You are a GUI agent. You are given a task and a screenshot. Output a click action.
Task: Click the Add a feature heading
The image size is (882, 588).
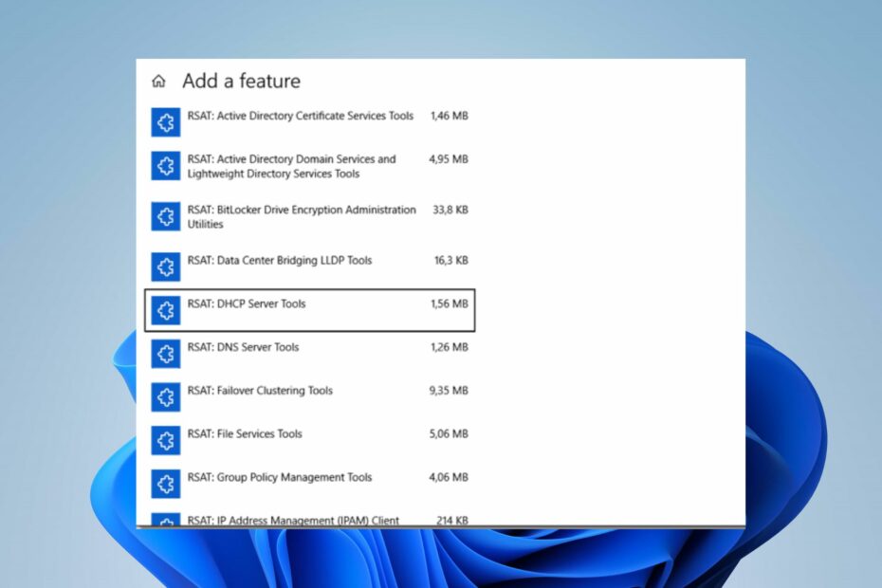[x=241, y=81]
